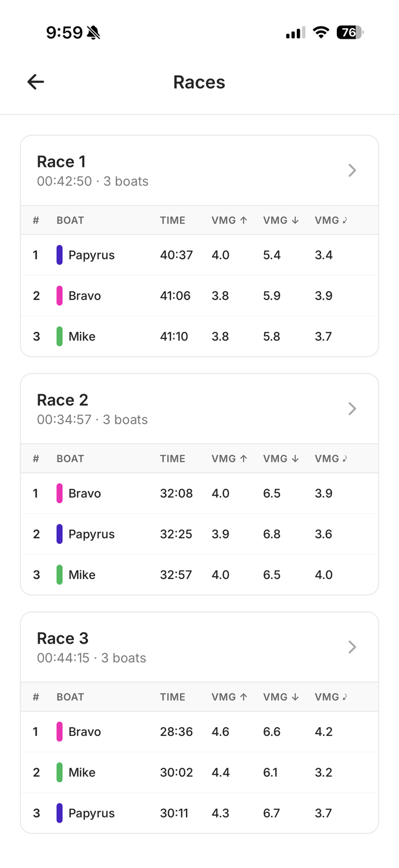Screen dimensions: 399x868
Task: Click the back arrow to return
Action: click(35, 82)
